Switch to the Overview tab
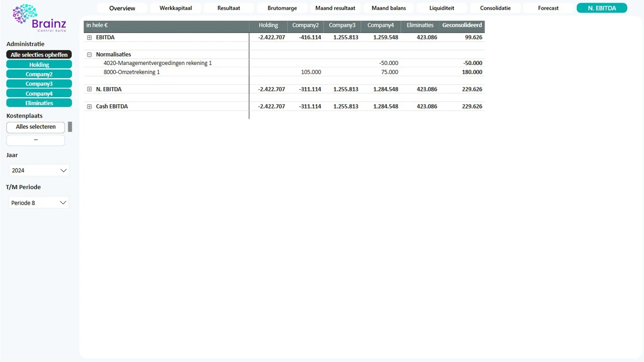Viewport: 644px width, 362px height. (x=122, y=8)
